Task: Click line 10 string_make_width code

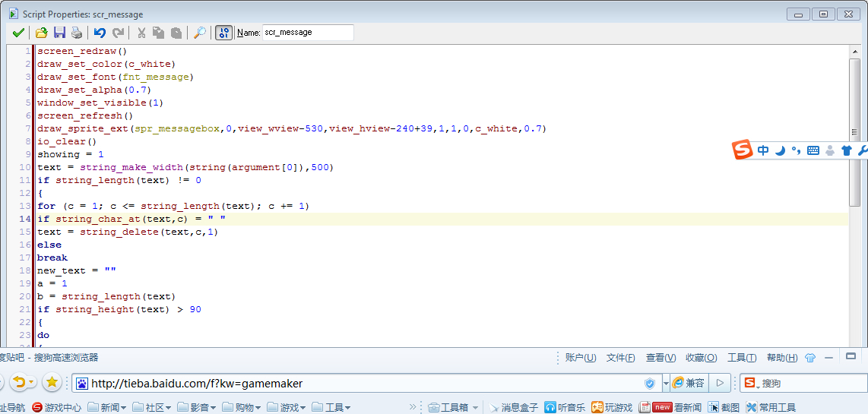Action: pyautogui.click(x=185, y=167)
